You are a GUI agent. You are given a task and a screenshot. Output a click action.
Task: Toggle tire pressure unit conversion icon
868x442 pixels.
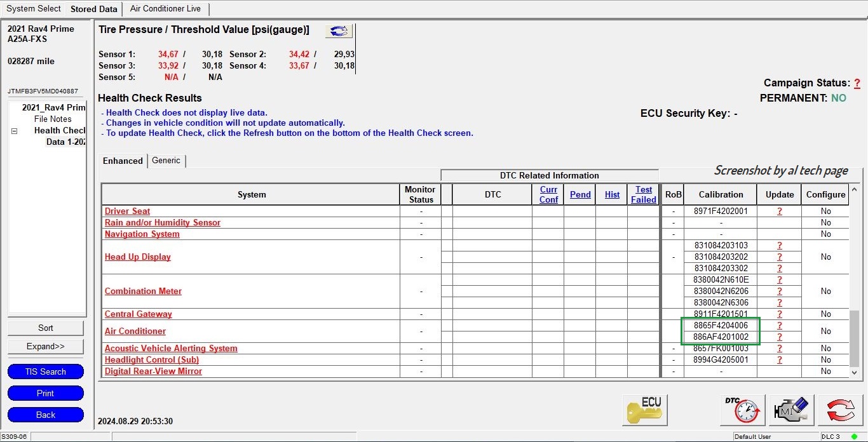click(339, 31)
